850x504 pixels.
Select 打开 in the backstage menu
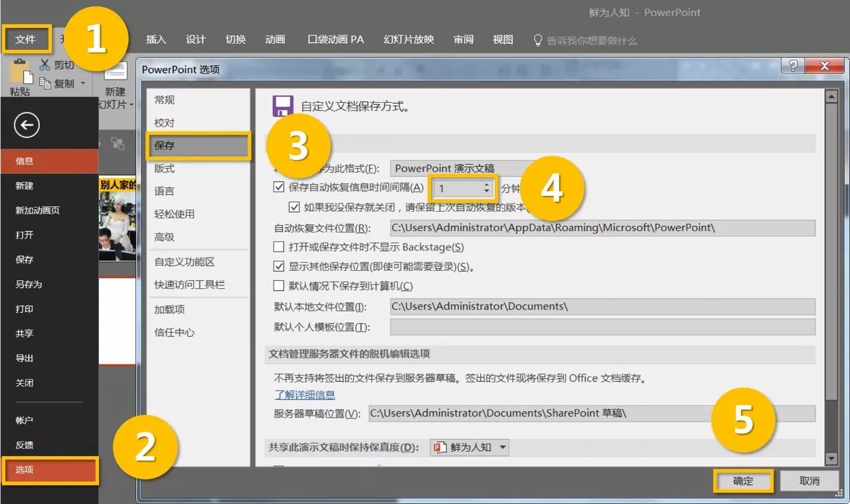coord(49,235)
